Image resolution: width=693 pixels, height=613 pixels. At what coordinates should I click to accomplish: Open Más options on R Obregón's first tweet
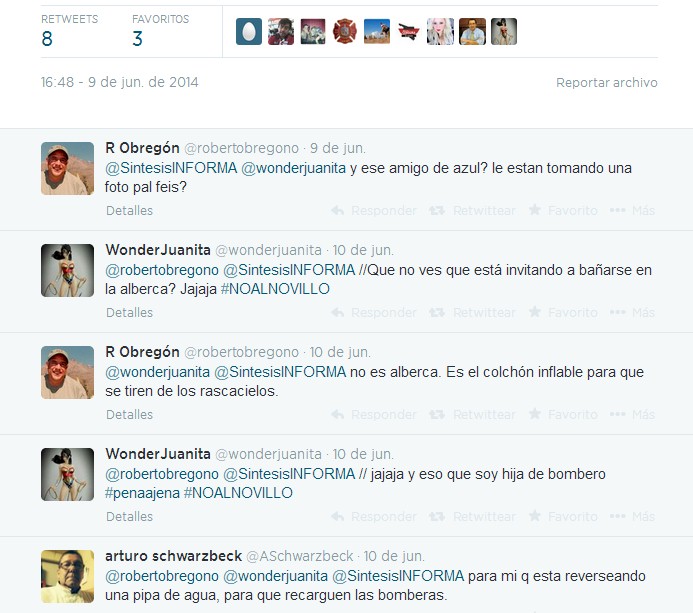[632, 210]
